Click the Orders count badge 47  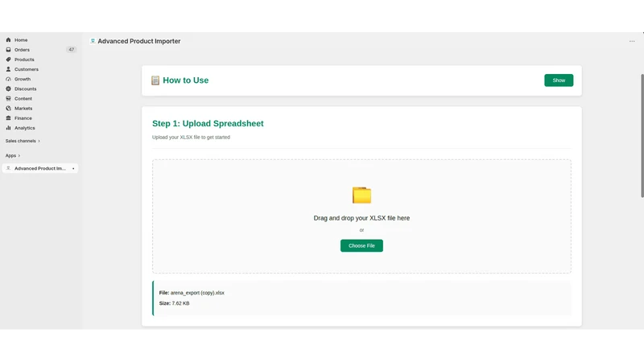tap(72, 50)
